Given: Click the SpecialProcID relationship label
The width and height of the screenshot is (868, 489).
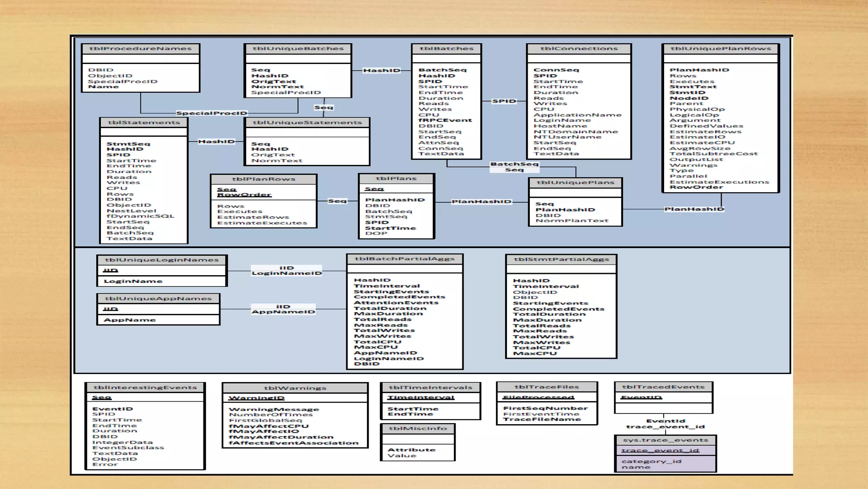Looking at the screenshot, I should 211,113.
